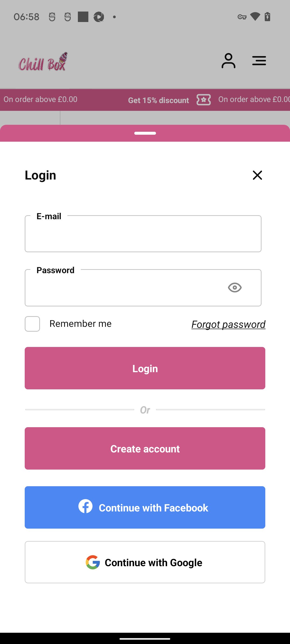Tap the Facebook logo icon
Viewport: 290px width, 644px height.
click(85, 506)
